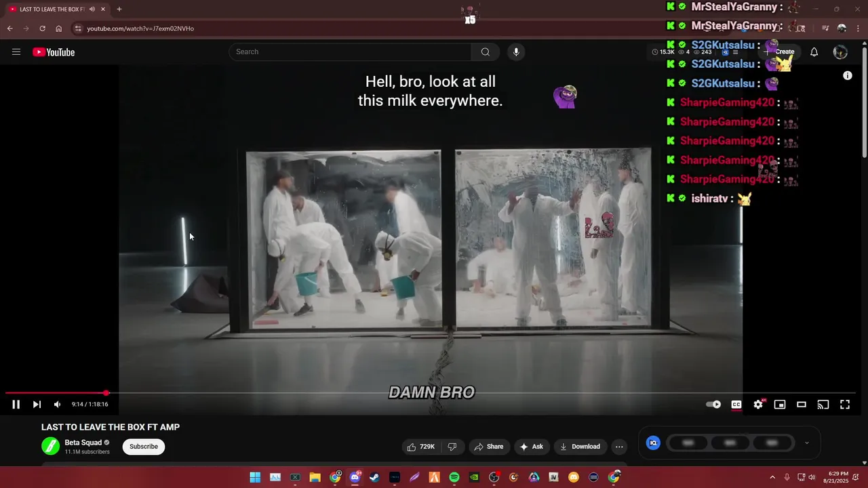The height and width of the screenshot is (488, 868).
Task: Open the Create upload menu
Action: pyautogui.click(x=780, y=52)
